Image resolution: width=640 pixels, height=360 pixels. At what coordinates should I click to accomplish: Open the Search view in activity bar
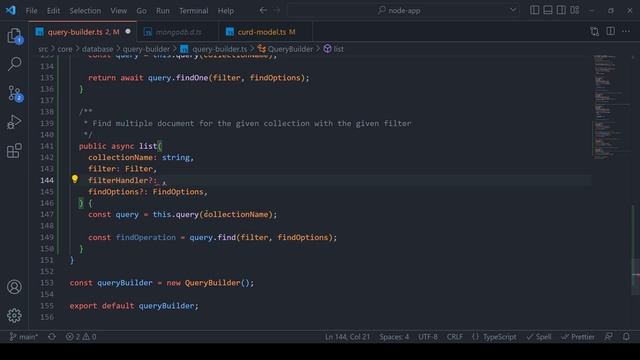(x=15, y=64)
